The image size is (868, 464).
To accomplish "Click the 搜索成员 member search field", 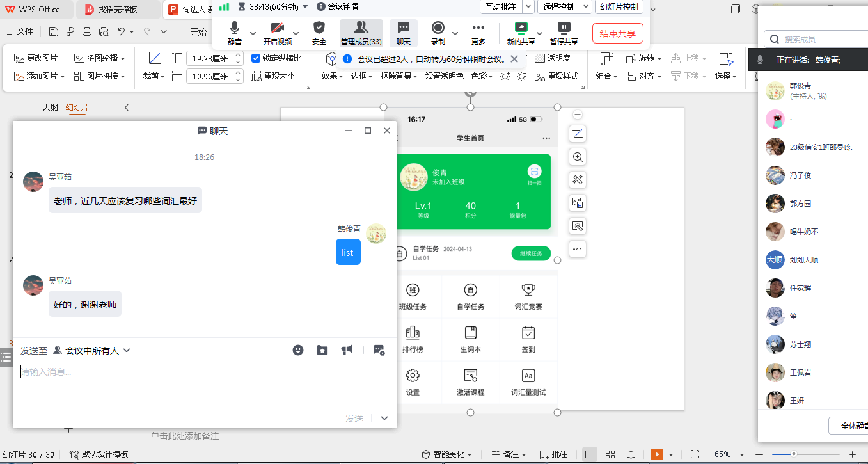I will click(816, 39).
